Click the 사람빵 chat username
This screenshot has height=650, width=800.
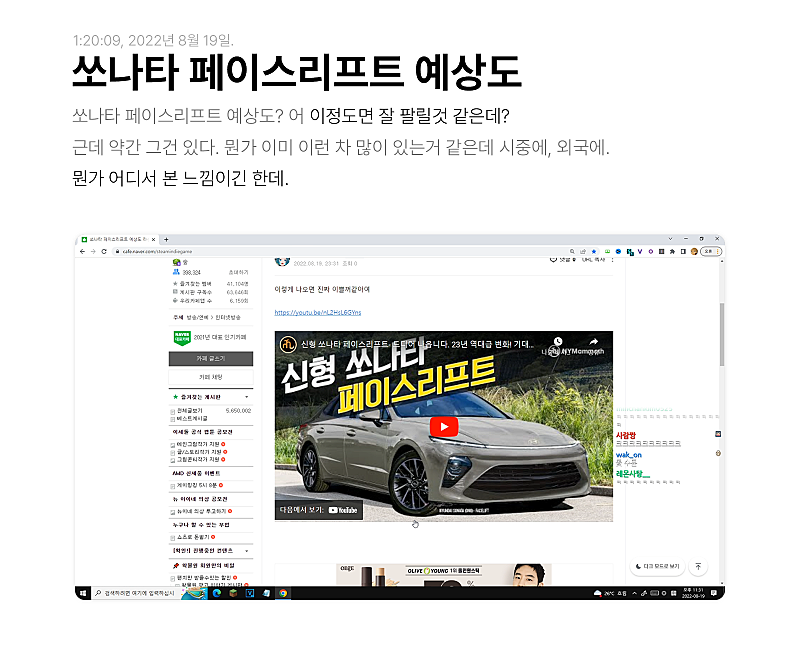click(x=626, y=435)
